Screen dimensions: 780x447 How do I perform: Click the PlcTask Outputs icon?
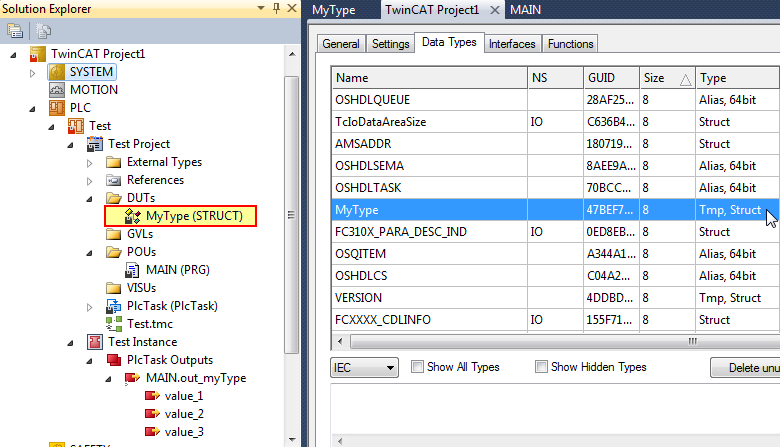pyautogui.click(x=113, y=360)
